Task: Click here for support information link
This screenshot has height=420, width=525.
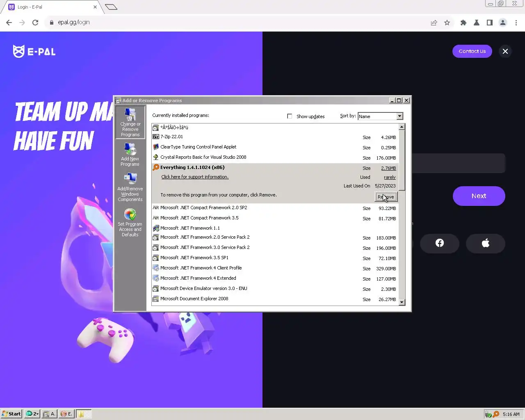Action: click(x=195, y=177)
